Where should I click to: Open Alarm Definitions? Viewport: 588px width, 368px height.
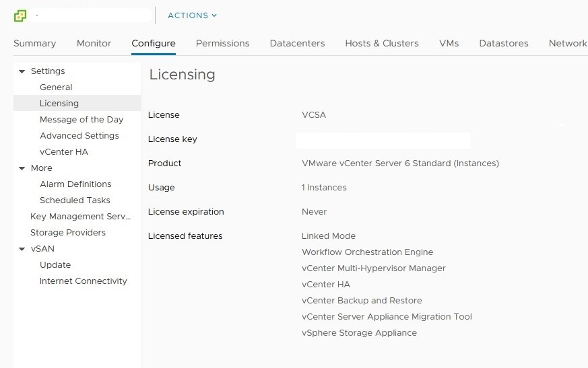(75, 184)
